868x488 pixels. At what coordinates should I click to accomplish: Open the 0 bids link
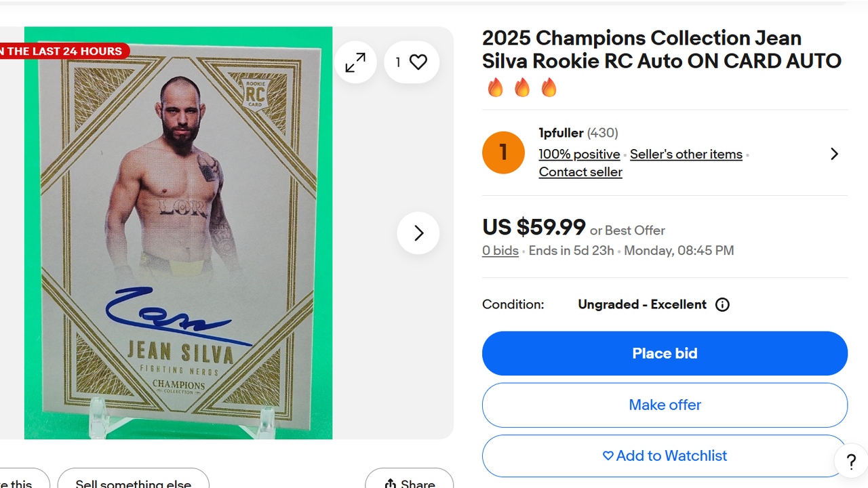pos(500,251)
